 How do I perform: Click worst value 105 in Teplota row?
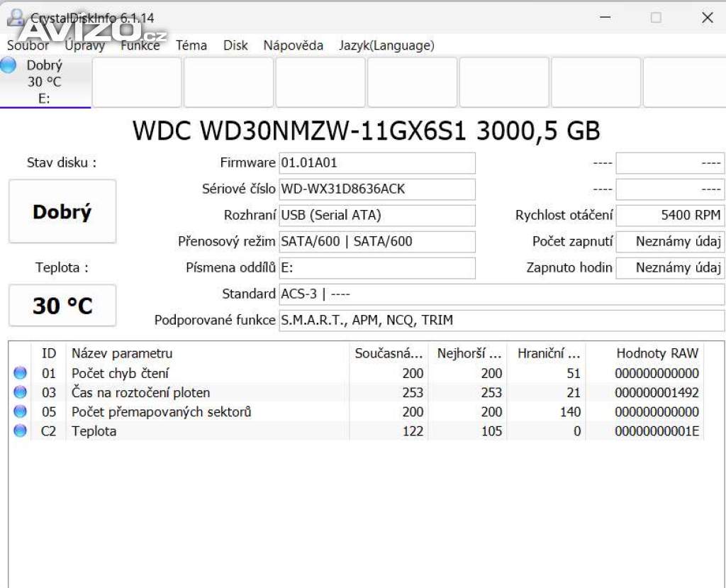click(491, 431)
